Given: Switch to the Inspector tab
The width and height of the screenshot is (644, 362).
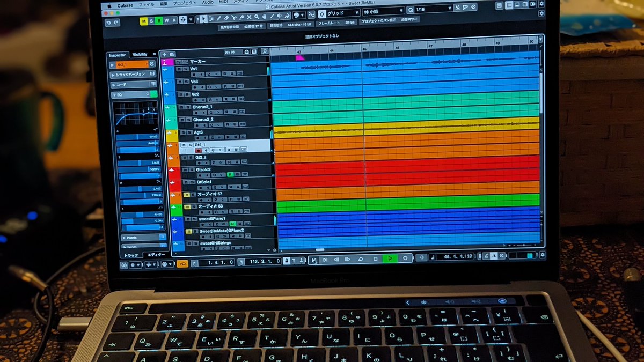Looking at the screenshot, I should pos(117,55).
